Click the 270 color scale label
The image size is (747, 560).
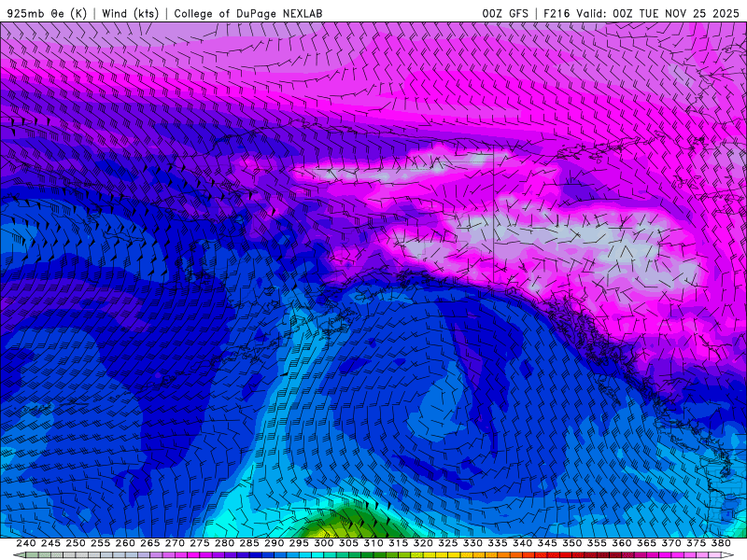click(x=175, y=543)
